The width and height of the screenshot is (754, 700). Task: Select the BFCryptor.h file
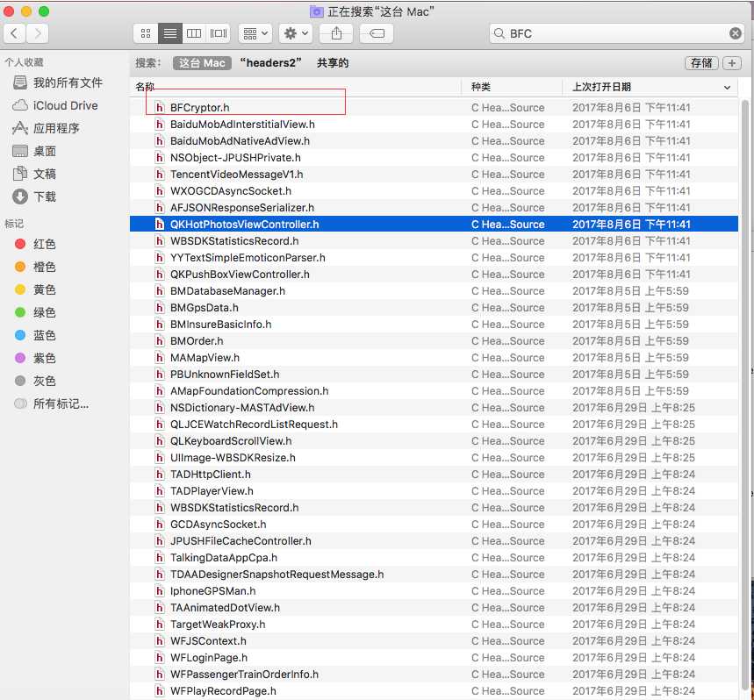[x=199, y=108]
